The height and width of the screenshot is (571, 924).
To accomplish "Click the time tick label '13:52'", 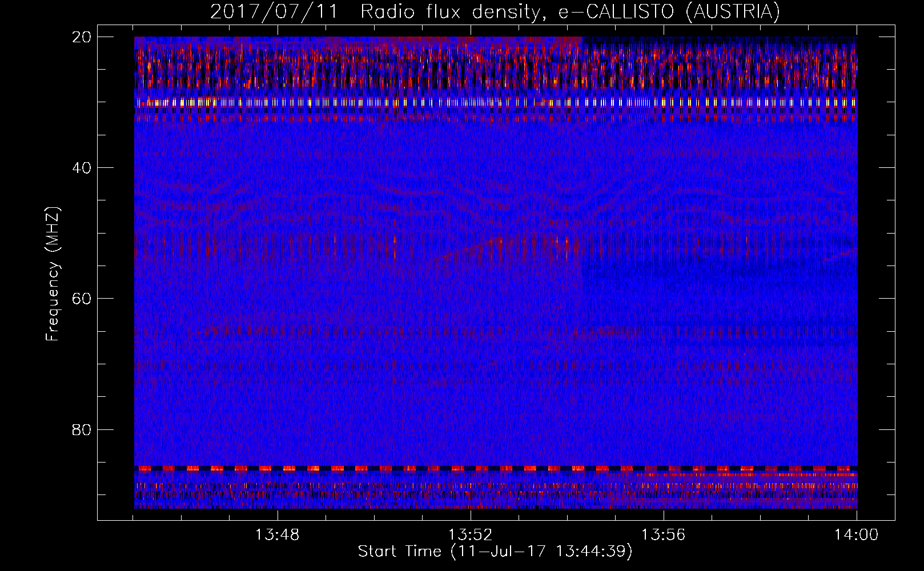I will point(470,535).
